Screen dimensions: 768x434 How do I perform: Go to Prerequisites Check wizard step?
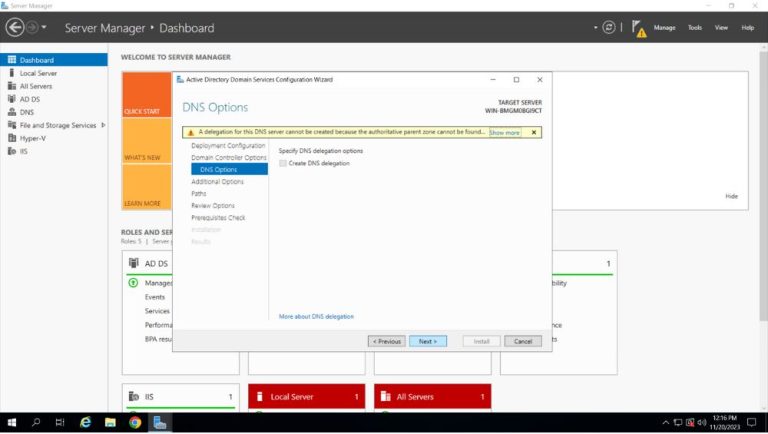(x=218, y=217)
